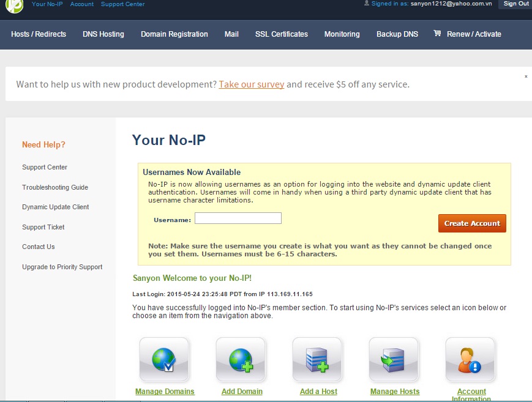Click the email sanyon1212@yahoo.com.vn
This screenshot has height=402, width=532.
tap(451, 4)
